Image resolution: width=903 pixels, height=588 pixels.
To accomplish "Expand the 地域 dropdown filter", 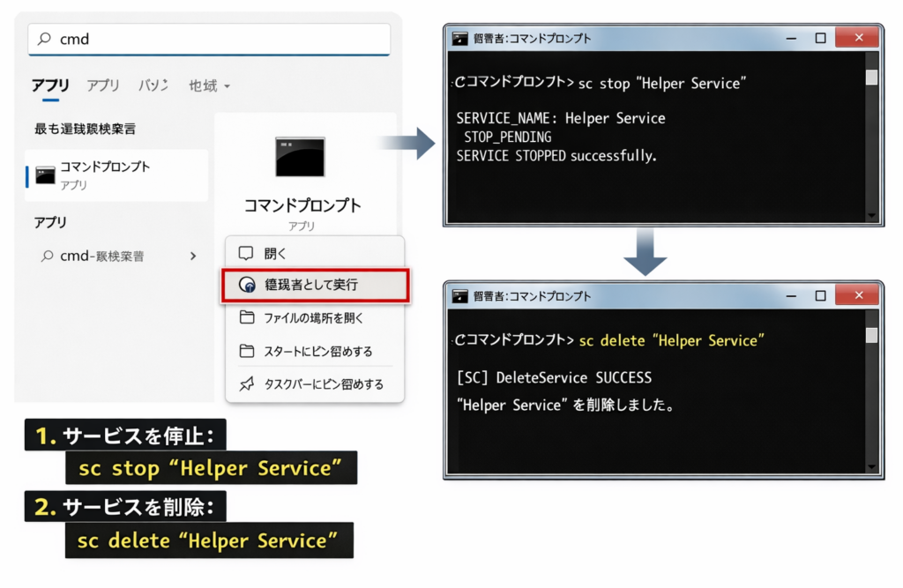I will (x=209, y=86).
